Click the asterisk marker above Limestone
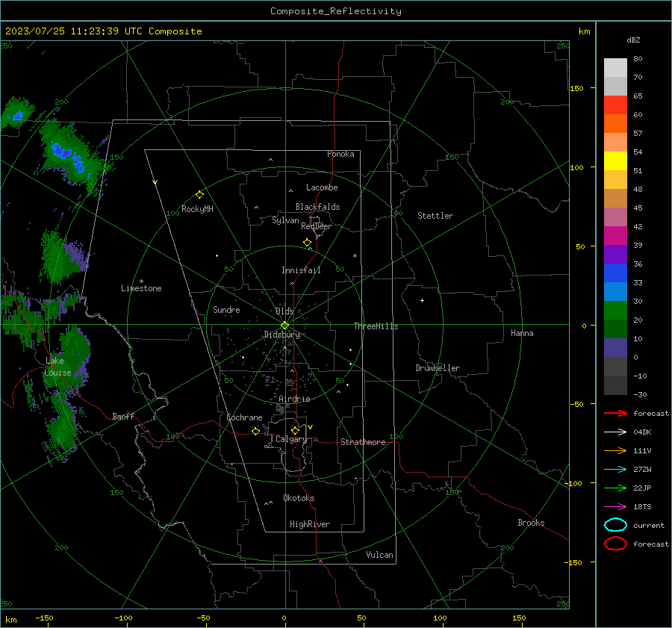Viewport: 672px width, 628px height. 141,282
